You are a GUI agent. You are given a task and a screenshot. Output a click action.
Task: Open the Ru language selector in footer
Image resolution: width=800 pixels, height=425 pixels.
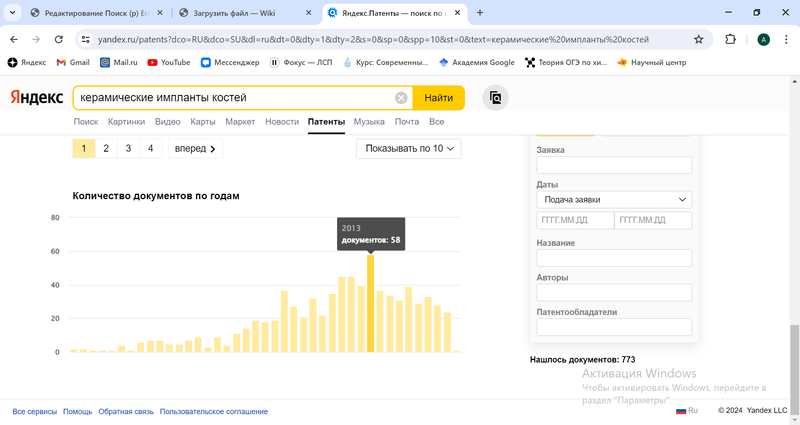click(686, 411)
